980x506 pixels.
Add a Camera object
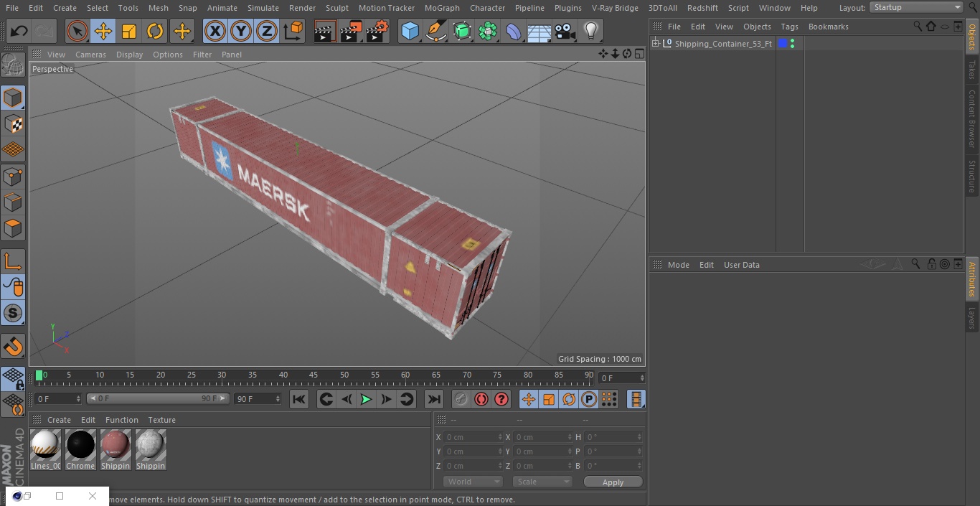565,31
